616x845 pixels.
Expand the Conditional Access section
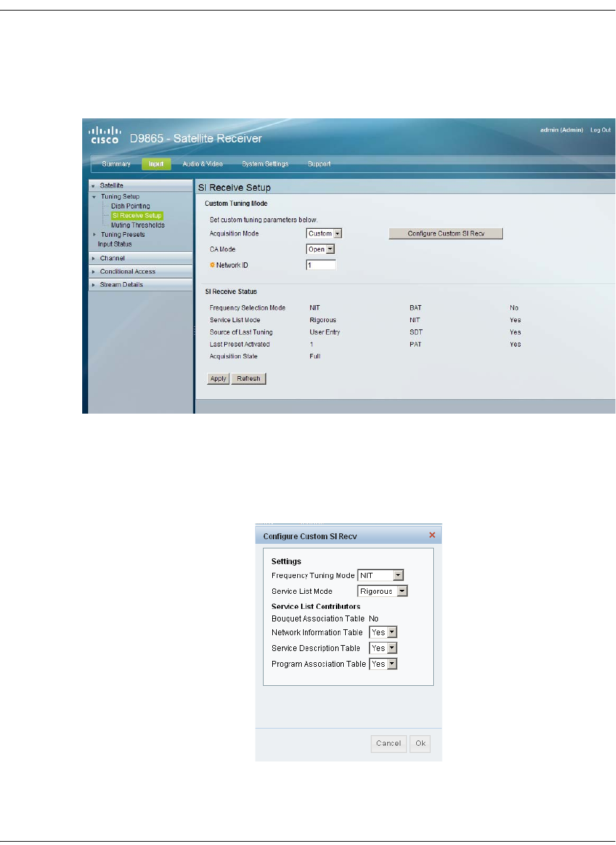tap(140, 272)
